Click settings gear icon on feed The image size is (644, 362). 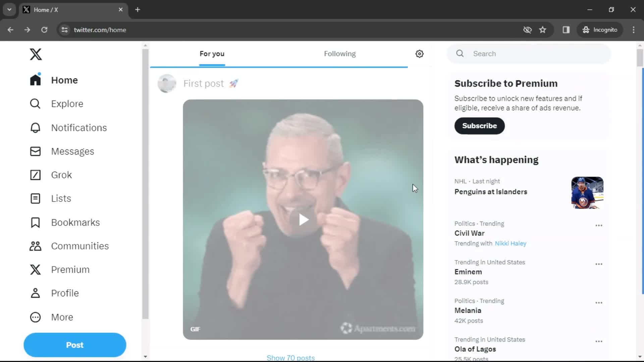(x=419, y=54)
